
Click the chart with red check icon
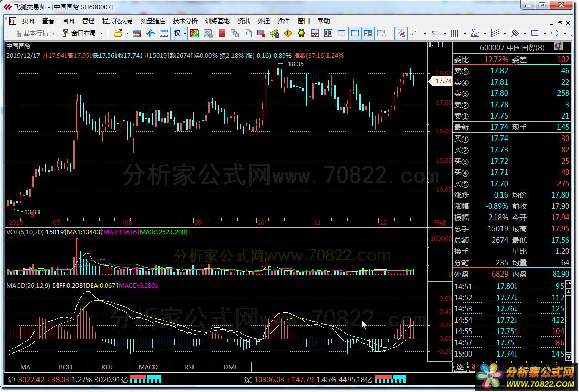coord(261,33)
